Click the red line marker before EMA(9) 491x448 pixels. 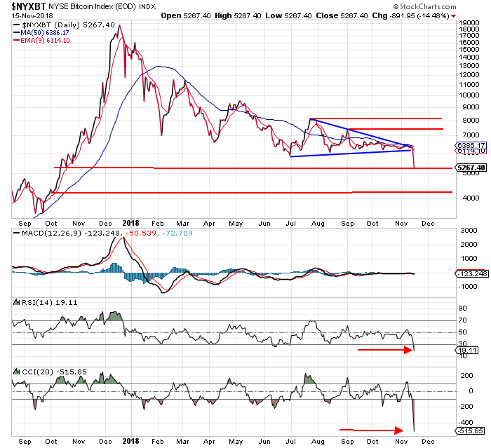[17, 41]
